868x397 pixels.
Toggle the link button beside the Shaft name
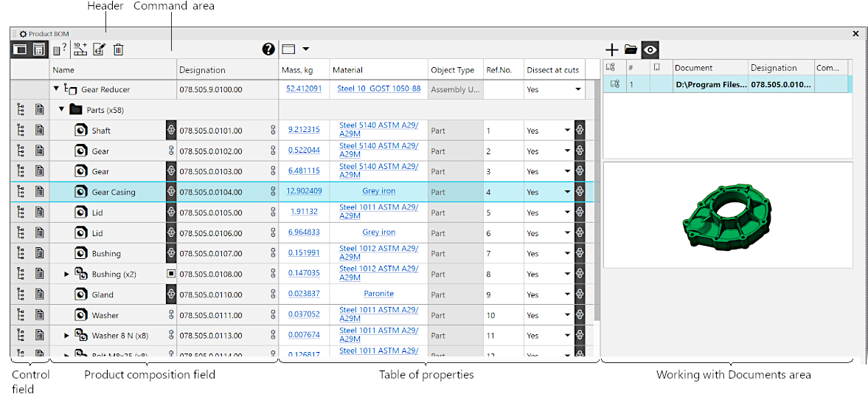tap(171, 131)
